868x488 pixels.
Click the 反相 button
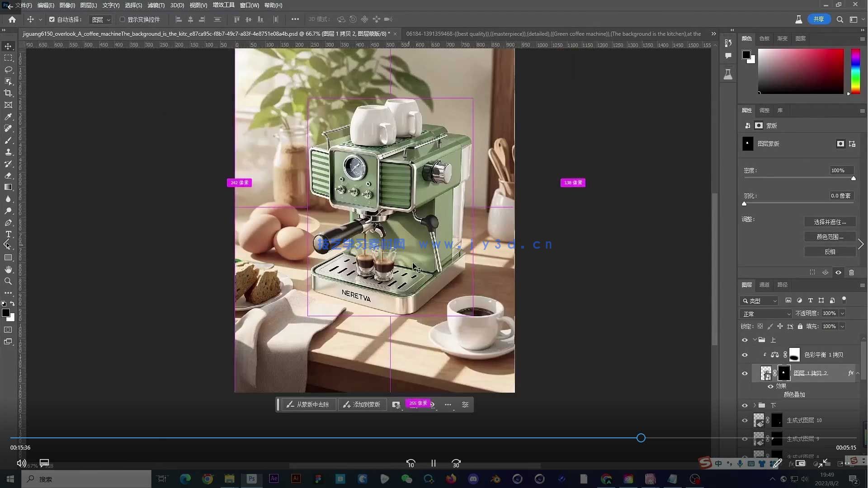click(x=830, y=252)
